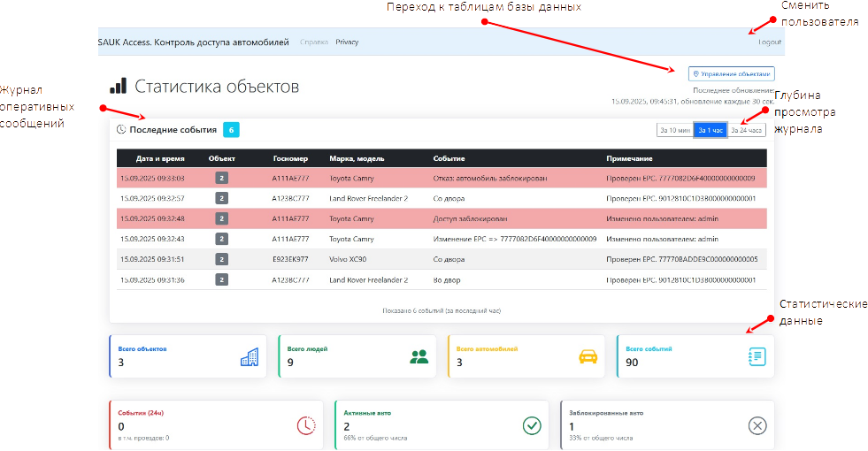868x451 pixels.
Task: Click Во двор event cell
Action: (x=447, y=280)
